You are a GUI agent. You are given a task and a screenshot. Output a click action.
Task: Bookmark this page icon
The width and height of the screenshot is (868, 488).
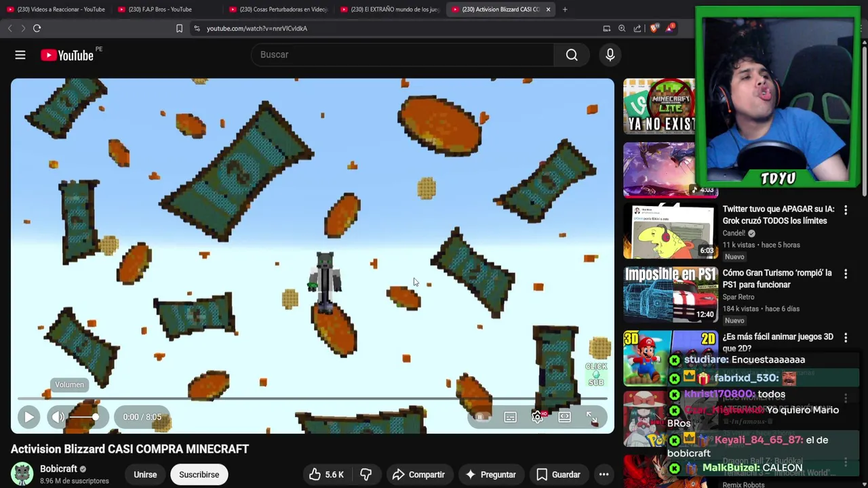tap(179, 28)
